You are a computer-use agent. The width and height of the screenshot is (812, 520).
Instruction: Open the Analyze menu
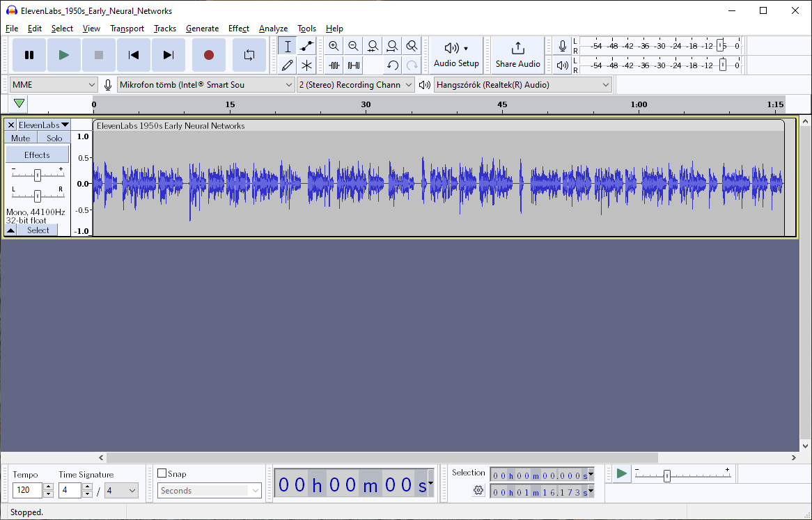[273, 29]
